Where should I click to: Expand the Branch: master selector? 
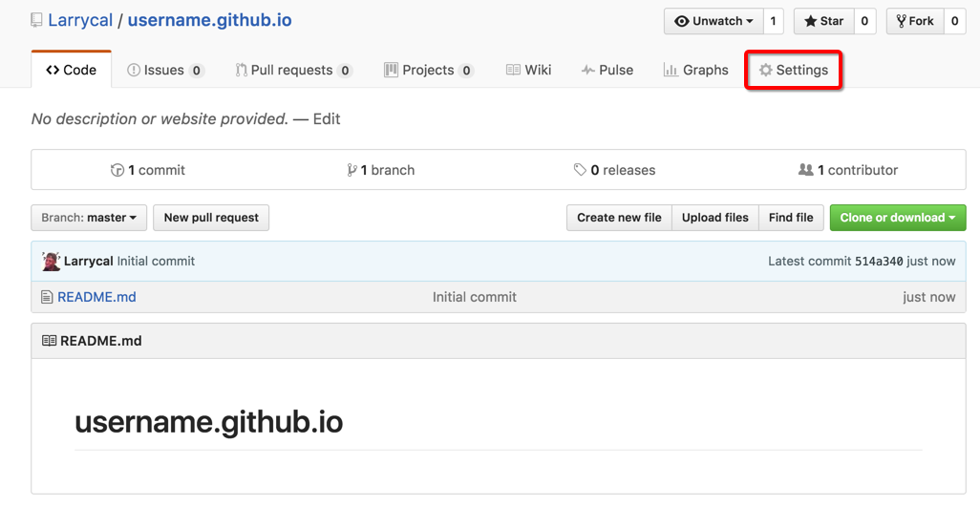(x=89, y=218)
